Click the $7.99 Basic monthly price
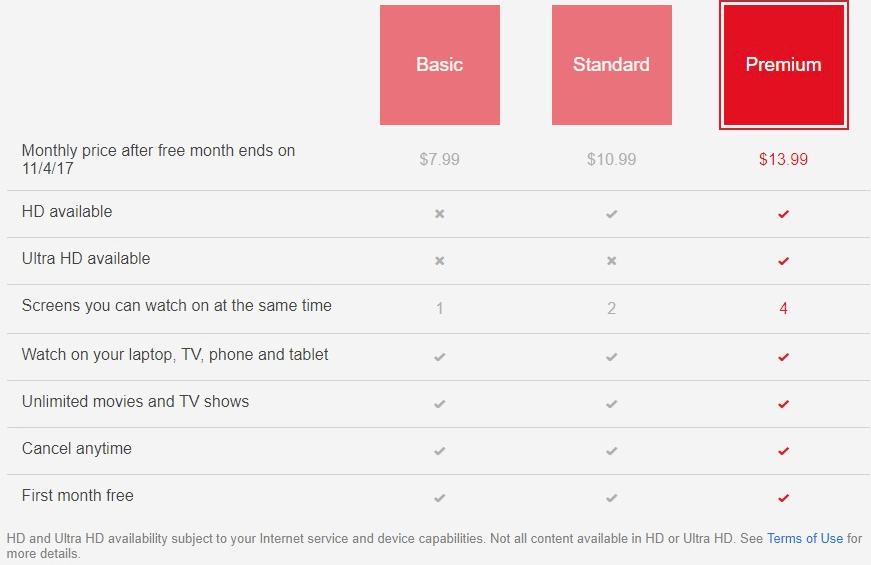The width and height of the screenshot is (871, 565). click(x=440, y=159)
